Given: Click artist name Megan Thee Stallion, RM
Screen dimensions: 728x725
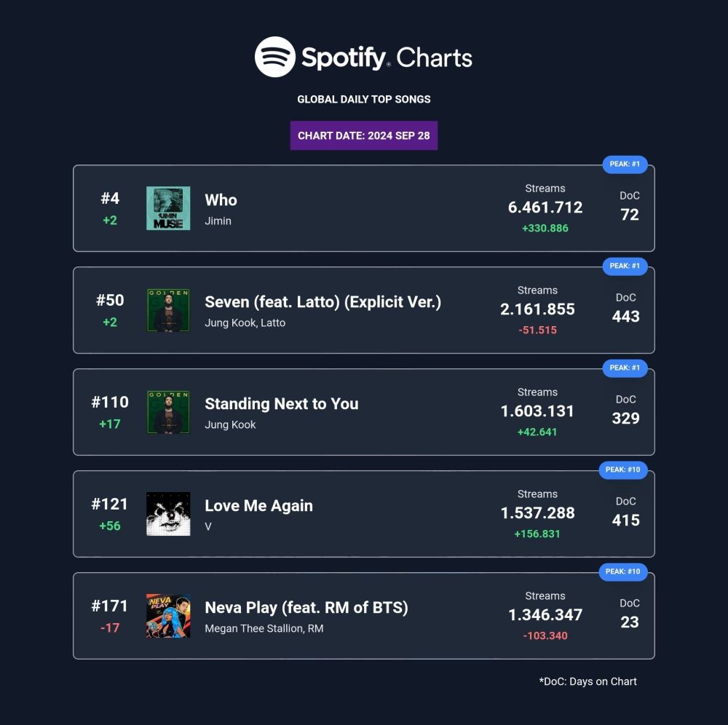Looking at the screenshot, I should (264, 628).
